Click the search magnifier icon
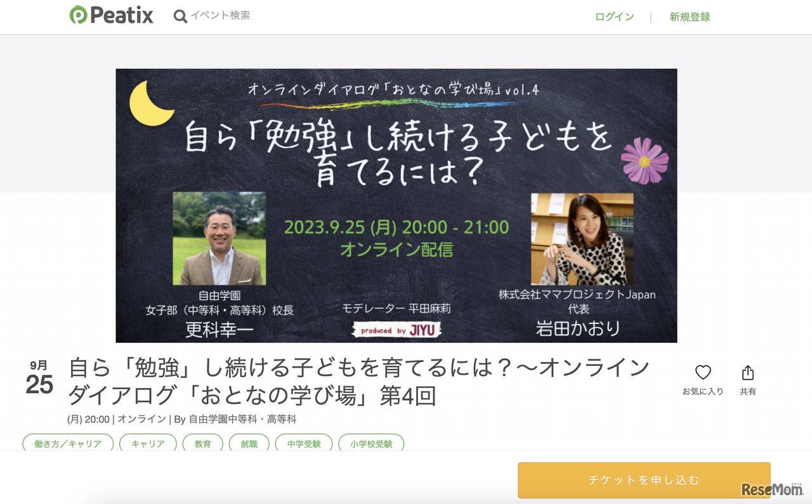812x504 pixels. pyautogui.click(x=180, y=16)
